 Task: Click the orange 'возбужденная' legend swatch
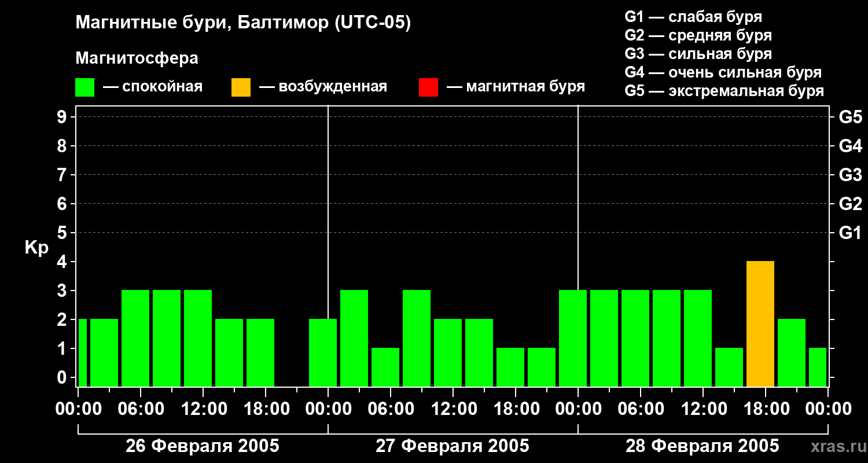click(x=241, y=87)
